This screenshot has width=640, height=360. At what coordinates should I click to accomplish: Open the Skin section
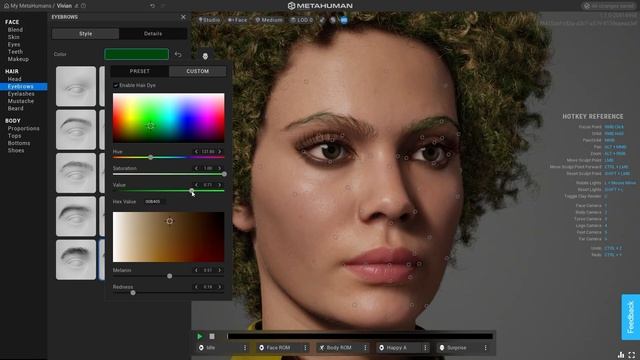[x=13, y=37]
